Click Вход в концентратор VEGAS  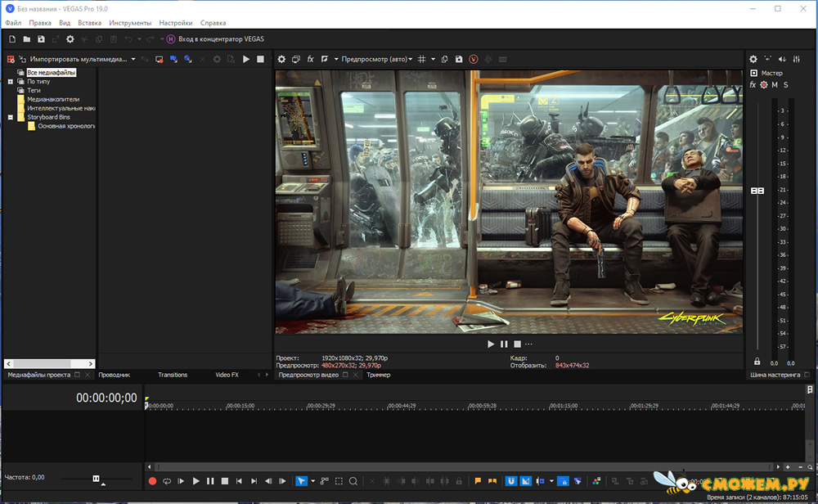221,39
